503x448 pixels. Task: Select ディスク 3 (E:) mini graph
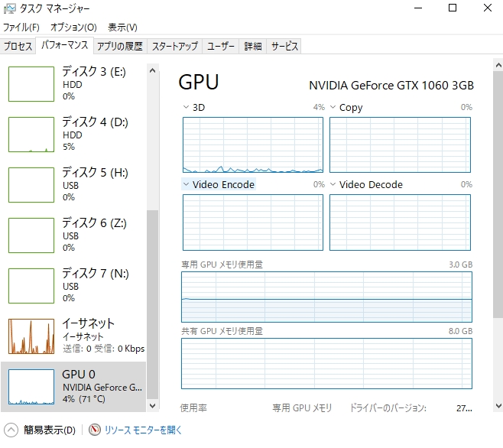click(x=31, y=84)
